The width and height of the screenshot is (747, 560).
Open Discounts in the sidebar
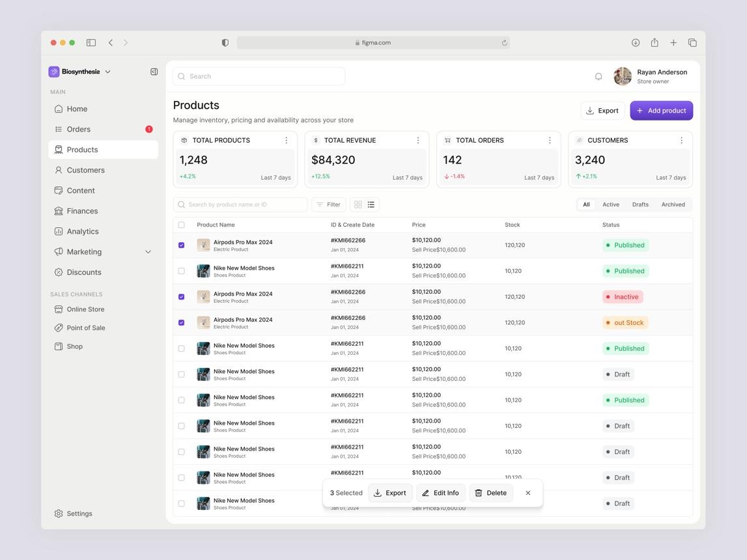(x=104, y=272)
